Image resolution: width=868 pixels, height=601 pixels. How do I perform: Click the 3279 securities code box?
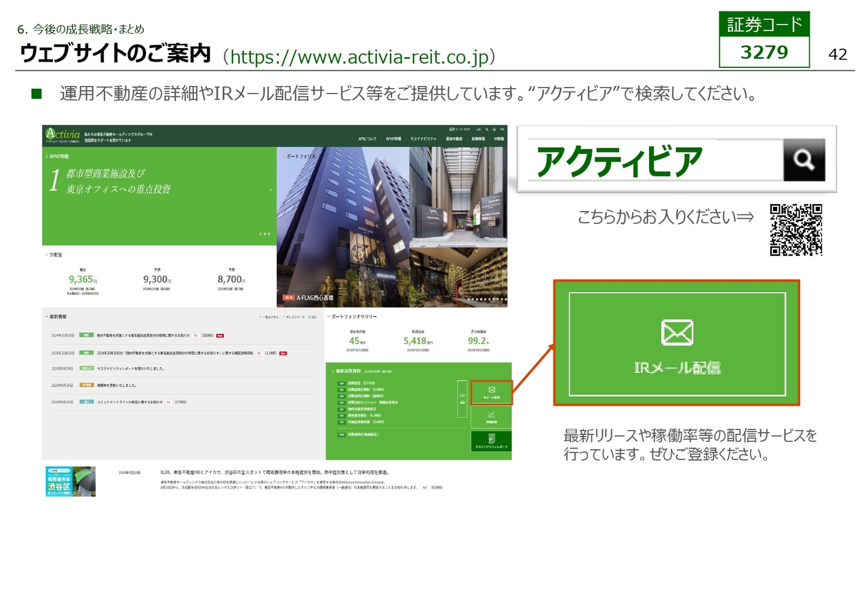[x=764, y=52]
